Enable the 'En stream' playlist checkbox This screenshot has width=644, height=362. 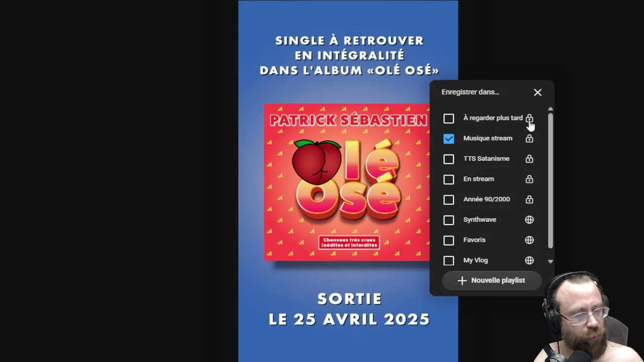coord(449,179)
